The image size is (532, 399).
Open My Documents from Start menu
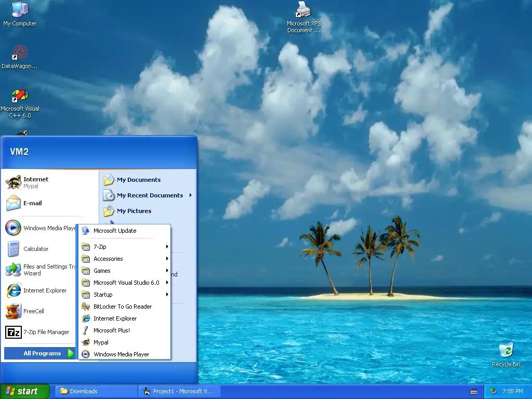(x=148, y=179)
